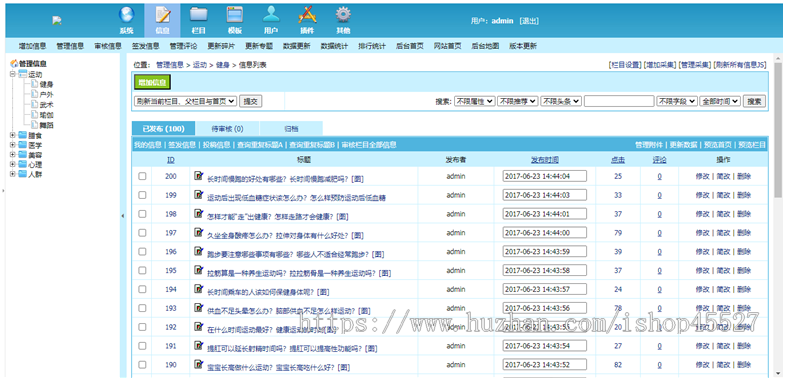Click 删除 for row ID 200
Screen dimensions: 785x380
click(744, 176)
